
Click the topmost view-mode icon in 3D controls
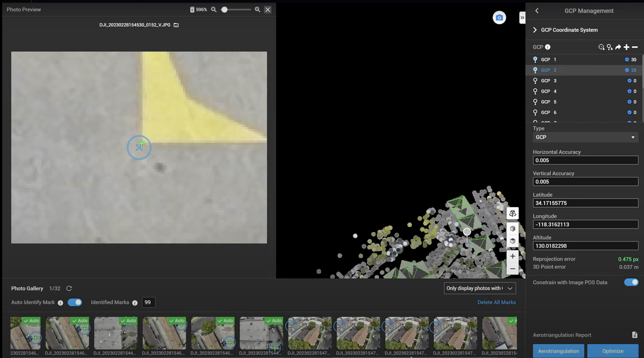513,213
